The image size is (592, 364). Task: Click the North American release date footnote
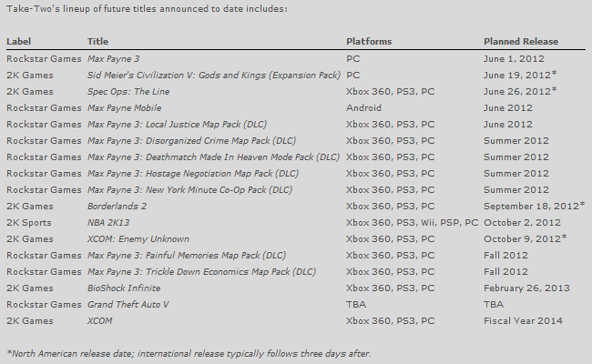pos(189,354)
